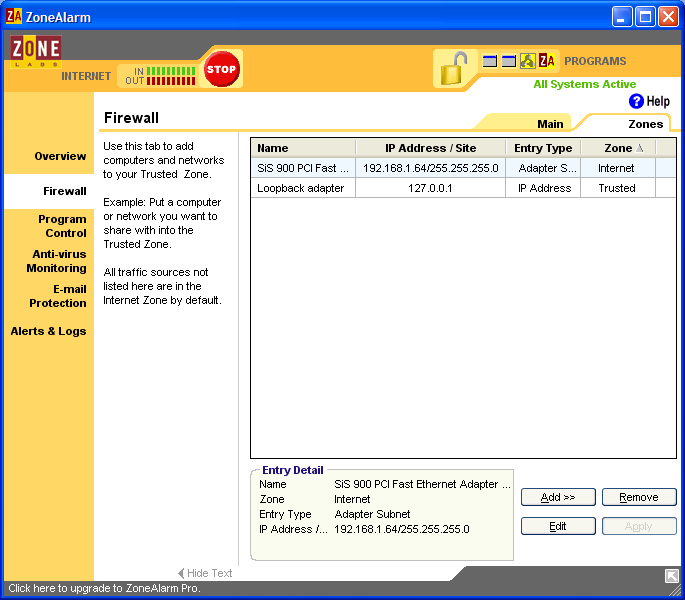Image resolution: width=685 pixels, height=600 pixels.
Task: Click the IN/OUT traffic meter bars
Action: coord(171,76)
